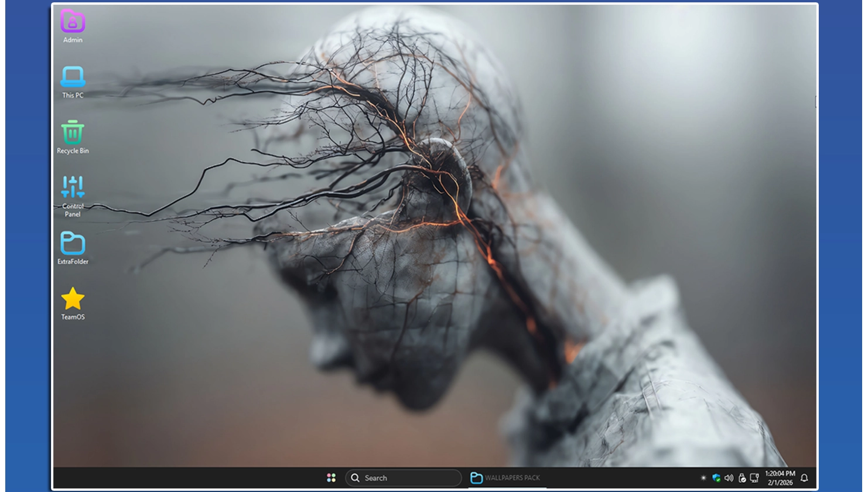Click the magnifying glass in Search

pyautogui.click(x=355, y=478)
